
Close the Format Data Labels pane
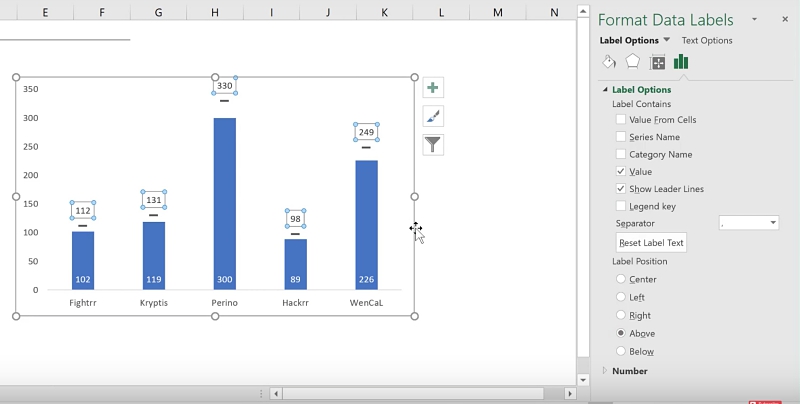[x=784, y=20]
